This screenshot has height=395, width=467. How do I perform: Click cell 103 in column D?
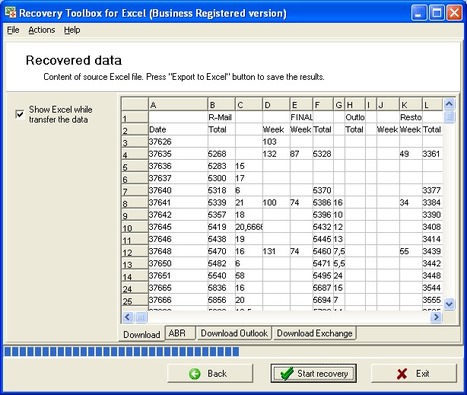click(x=276, y=142)
